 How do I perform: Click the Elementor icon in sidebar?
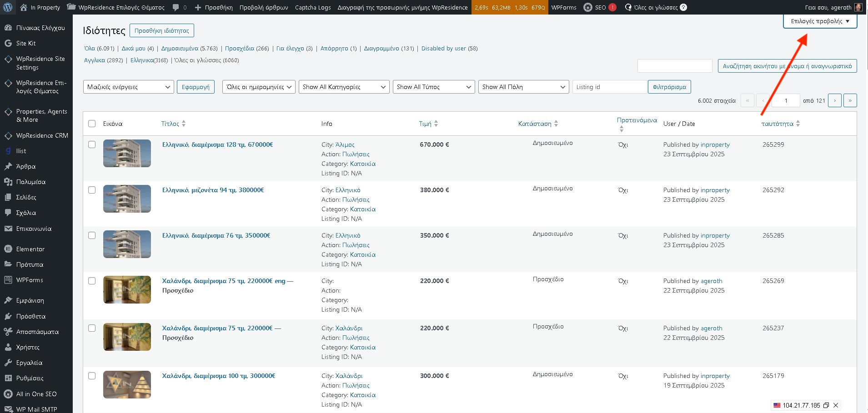[x=8, y=249]
